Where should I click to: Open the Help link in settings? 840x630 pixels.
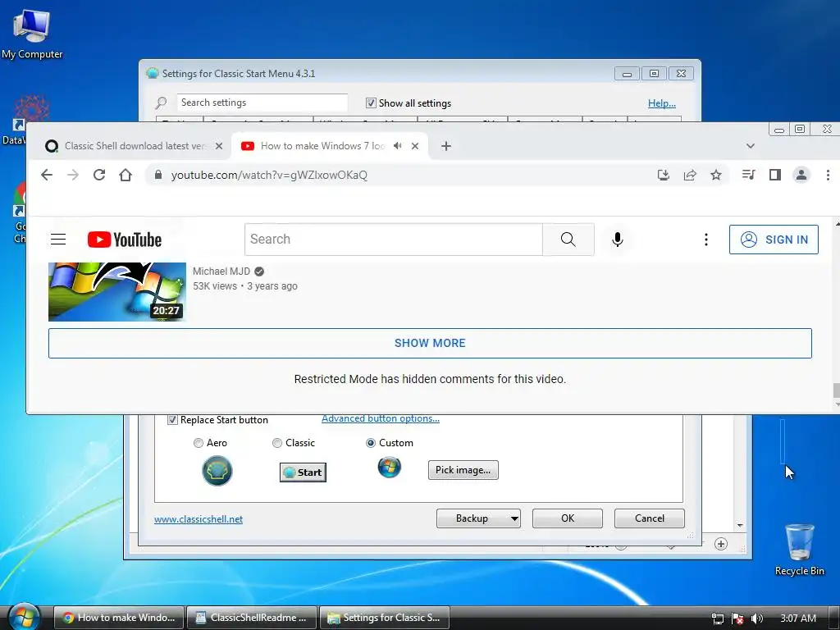tap(662, 103)
